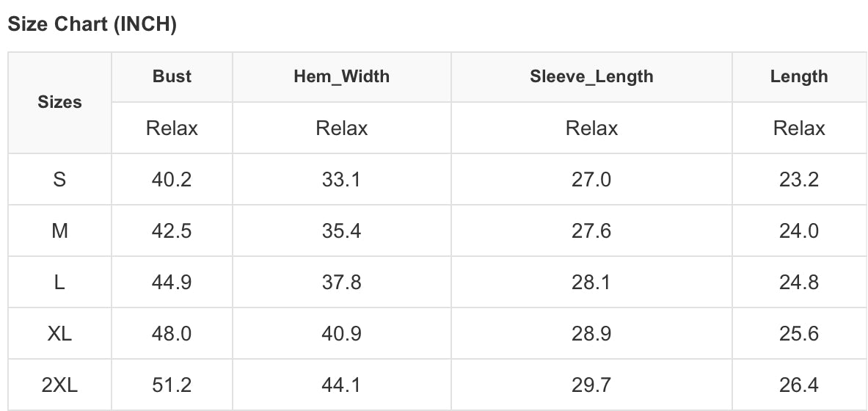Click bust value 40.2 for size S
Viewport: 868px width, 411px height.
[x=172, y=179]
